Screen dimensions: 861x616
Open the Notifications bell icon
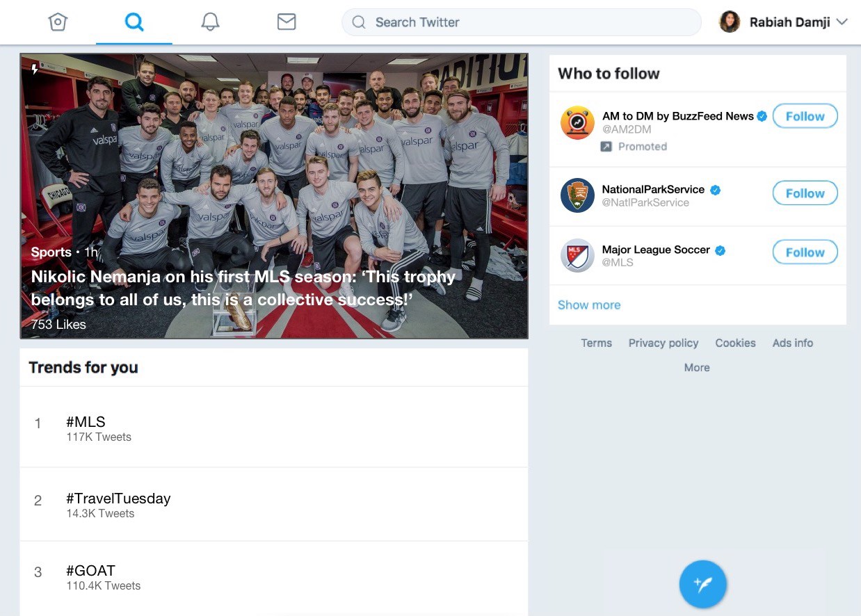click(209, 22)
